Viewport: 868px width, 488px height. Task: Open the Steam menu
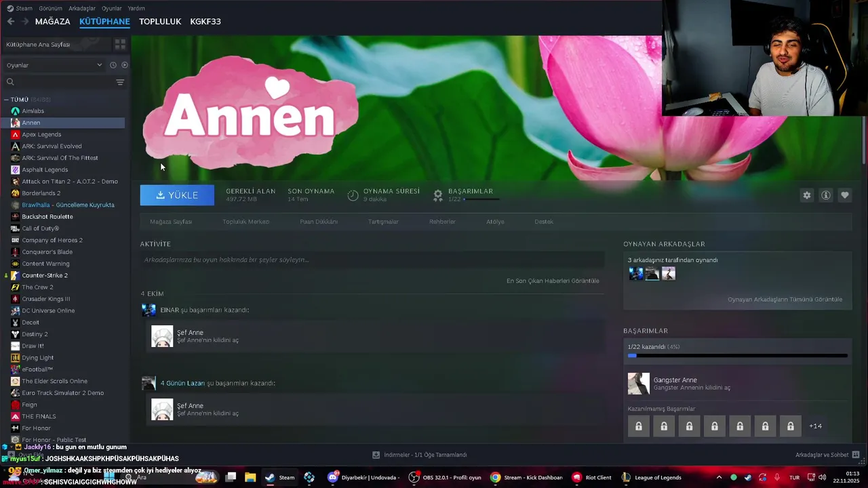pyautogui.click(x=24, y=8)
